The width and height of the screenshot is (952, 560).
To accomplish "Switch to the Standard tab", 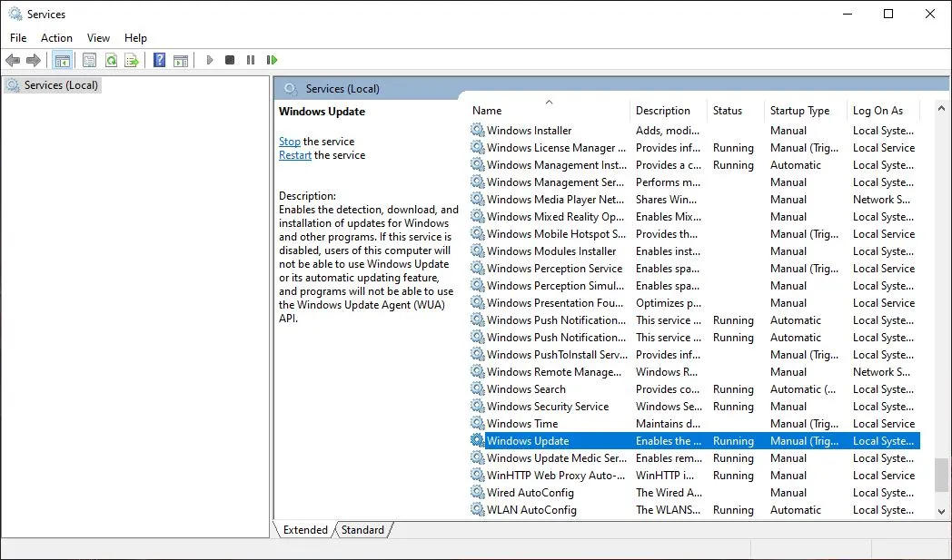I will [x=362, y=529].
